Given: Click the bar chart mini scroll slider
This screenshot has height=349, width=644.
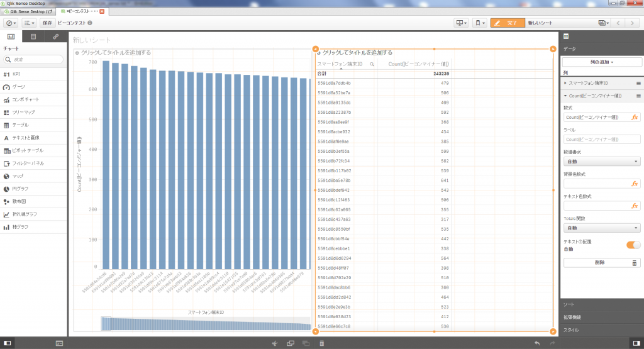Looking at the screenshot, I should click(106, 323).
